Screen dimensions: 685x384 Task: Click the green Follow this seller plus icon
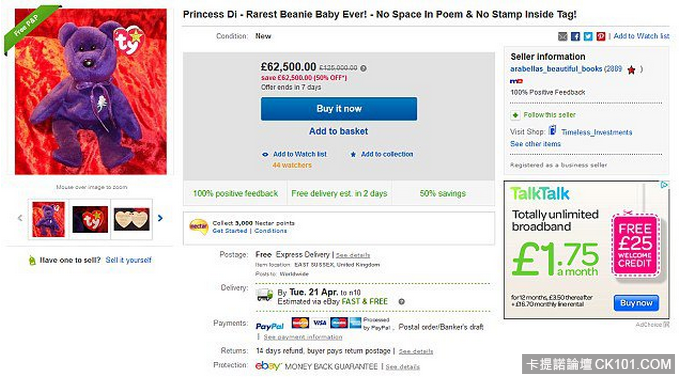pos(515,115)
